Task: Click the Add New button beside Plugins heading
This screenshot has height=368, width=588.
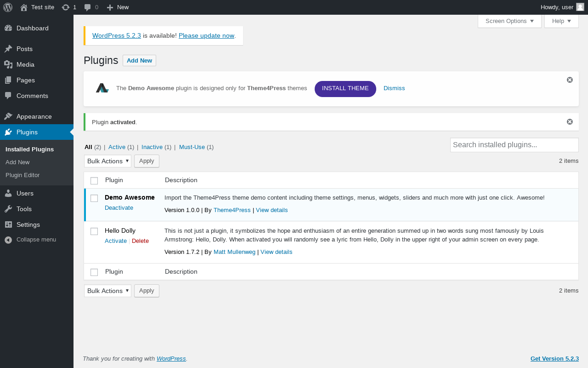Action: (x=139, y=61)
